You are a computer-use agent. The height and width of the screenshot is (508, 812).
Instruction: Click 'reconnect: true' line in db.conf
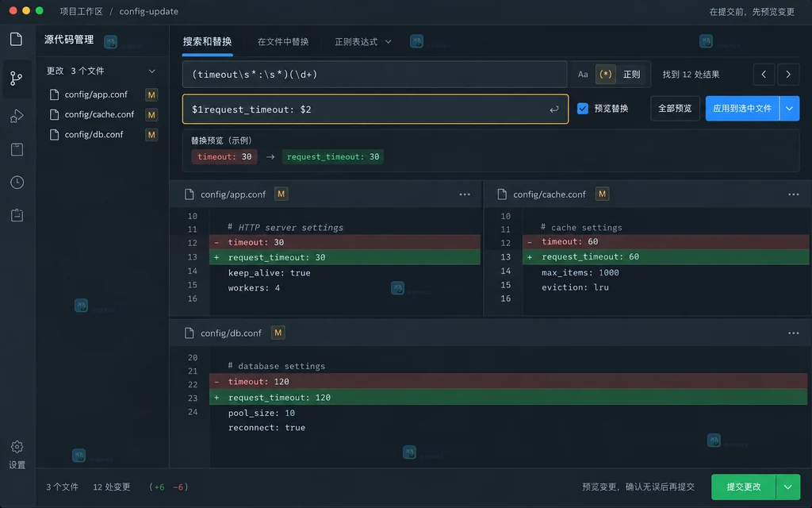266,428
